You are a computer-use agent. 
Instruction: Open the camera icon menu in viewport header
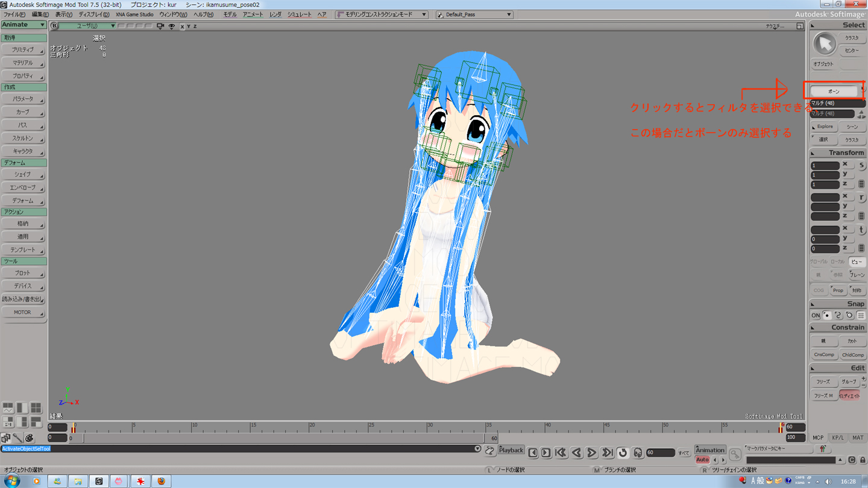(160, 26)
